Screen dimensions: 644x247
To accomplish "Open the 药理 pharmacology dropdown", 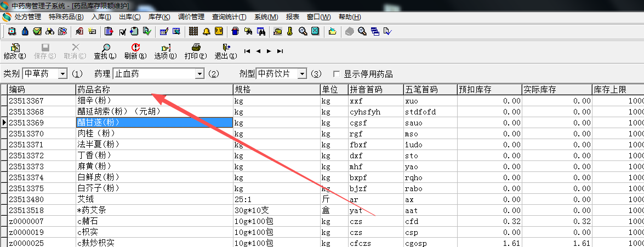I will (200, 74).
